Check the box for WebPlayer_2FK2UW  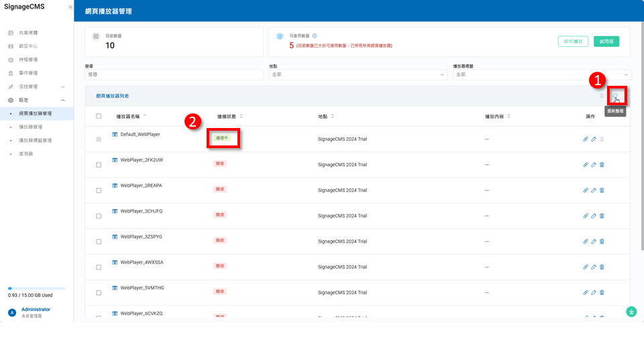point(99,165)
